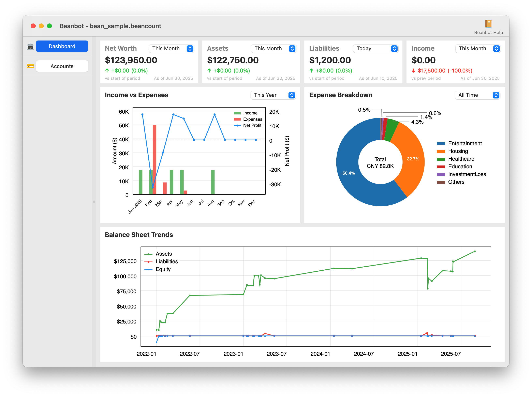Viewport: 532px width, 397px height.
Task: Expand the Income vs Expenses This Year selector
Action: click(273, 95)
